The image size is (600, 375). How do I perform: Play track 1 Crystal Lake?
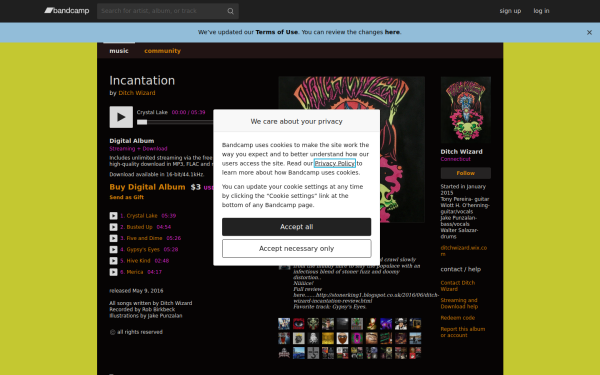point(113,216)
